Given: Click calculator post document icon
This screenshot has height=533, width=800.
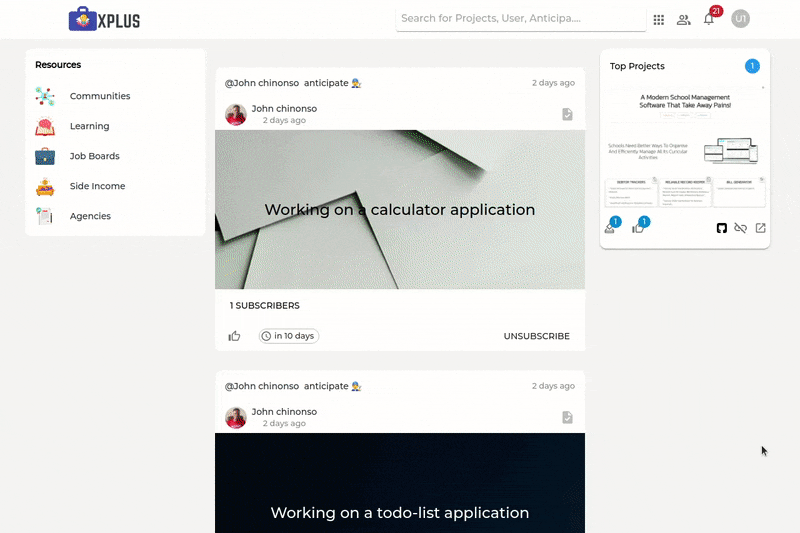Looking at the screenshot, I should 567,114.
